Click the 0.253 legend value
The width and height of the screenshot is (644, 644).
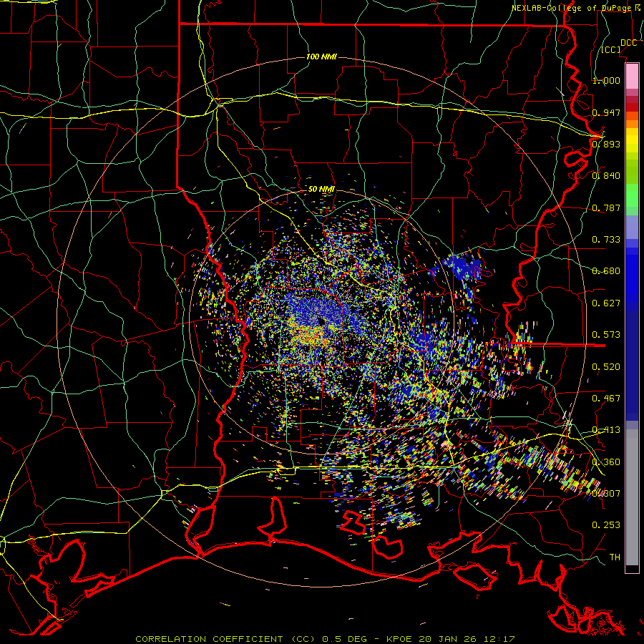pos(606,525)
